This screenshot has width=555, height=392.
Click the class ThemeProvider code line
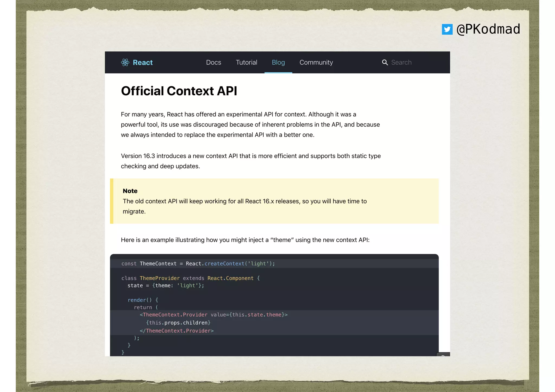pyautogui.click(x=190, y=278)
